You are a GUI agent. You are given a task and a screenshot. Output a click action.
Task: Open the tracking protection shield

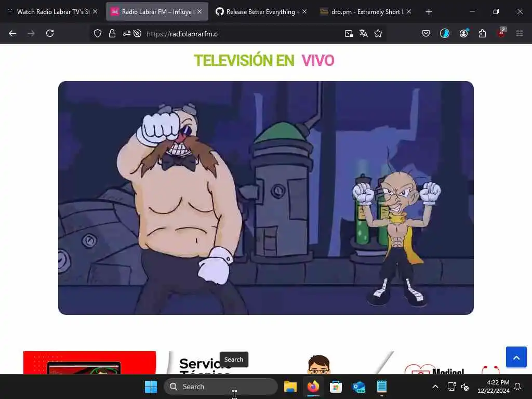(x=98, y=34)
